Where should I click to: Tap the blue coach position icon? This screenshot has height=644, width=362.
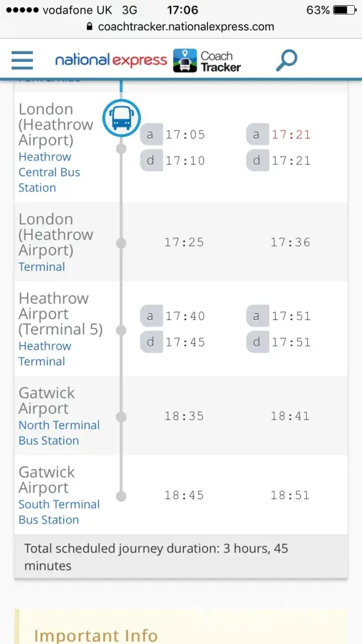pos(122,117)
